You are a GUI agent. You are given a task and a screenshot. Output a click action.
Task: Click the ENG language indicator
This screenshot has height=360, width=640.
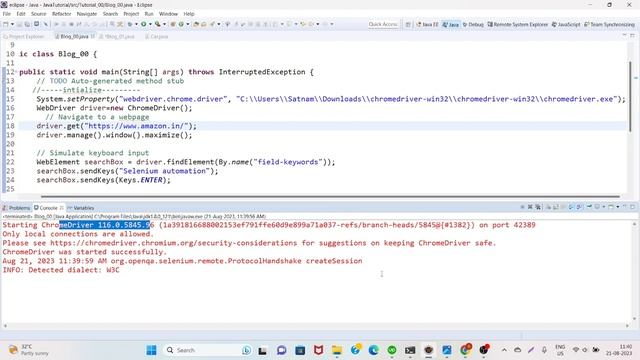(x=560, y=350)
